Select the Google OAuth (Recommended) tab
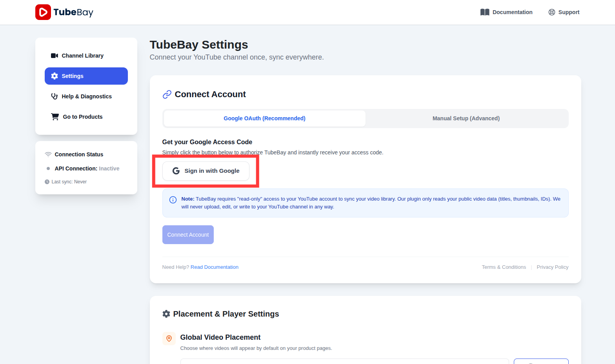 point(264,118)
